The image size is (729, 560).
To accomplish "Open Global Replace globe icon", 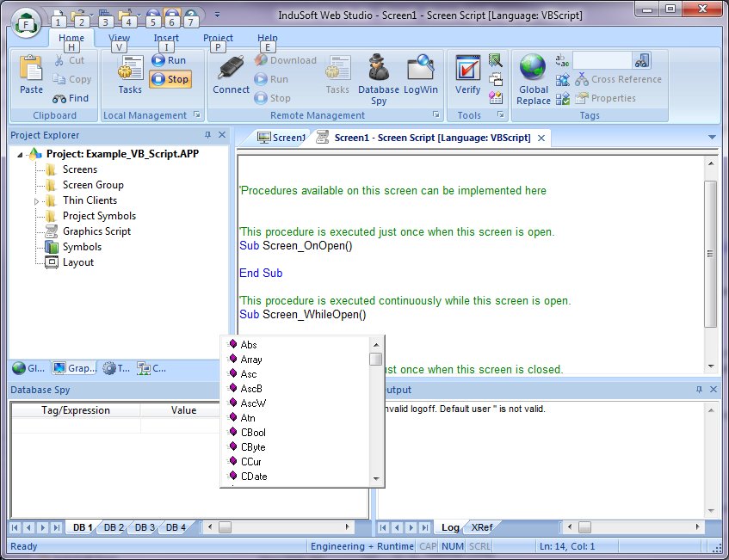I will tap(534, 79).
